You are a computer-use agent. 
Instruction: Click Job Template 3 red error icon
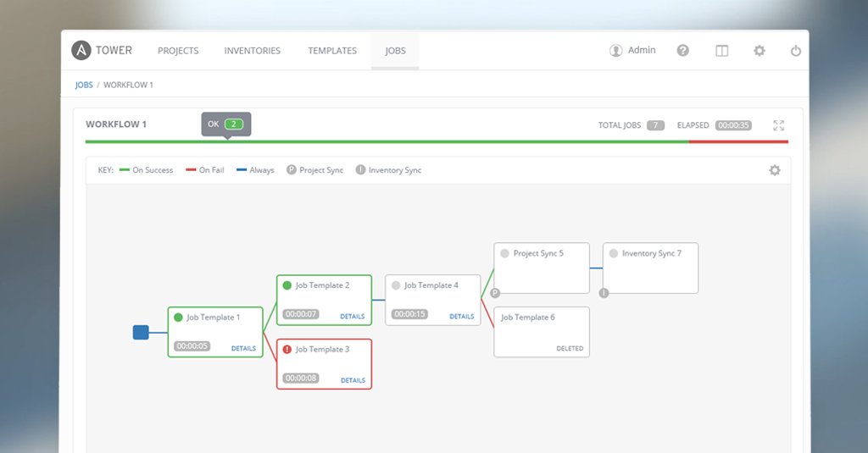pos(287,350)
